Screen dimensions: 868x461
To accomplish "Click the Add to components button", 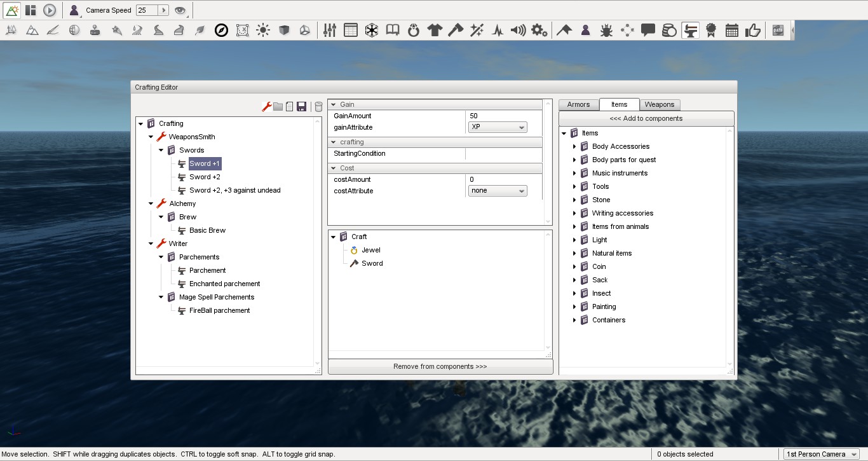I will [x=646, y=118].
